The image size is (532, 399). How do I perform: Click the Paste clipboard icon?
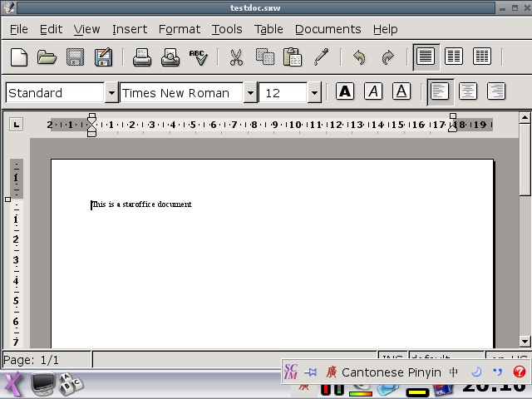coord(293,57)
